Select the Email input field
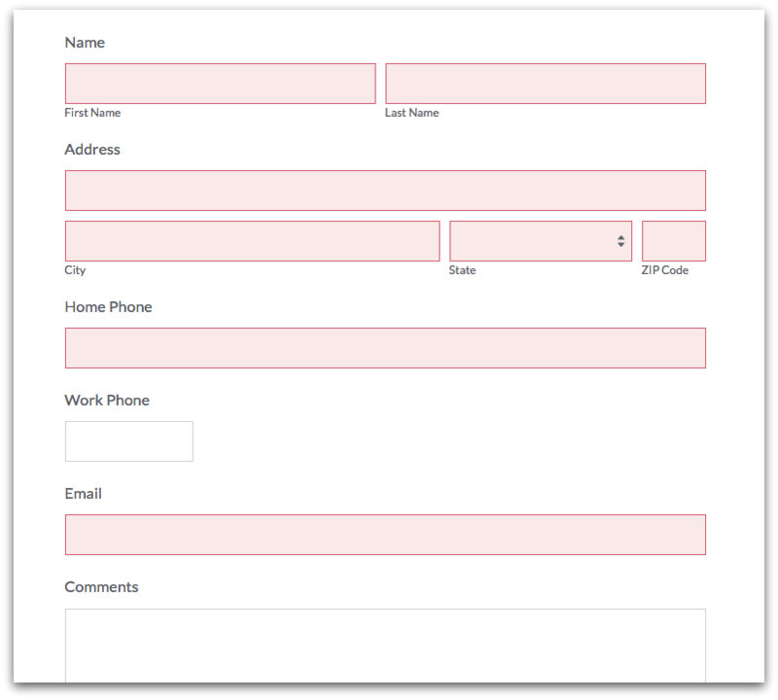 tap(385, 535)
